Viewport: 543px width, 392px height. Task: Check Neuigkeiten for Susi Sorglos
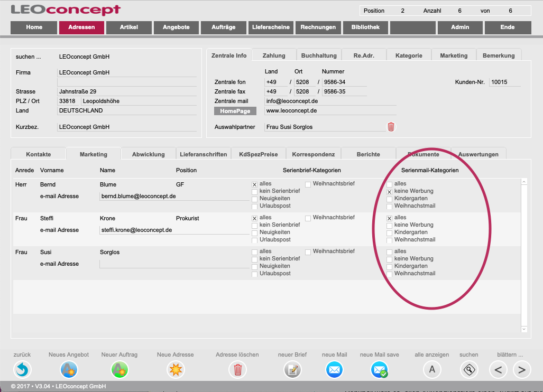click(254, 267)
